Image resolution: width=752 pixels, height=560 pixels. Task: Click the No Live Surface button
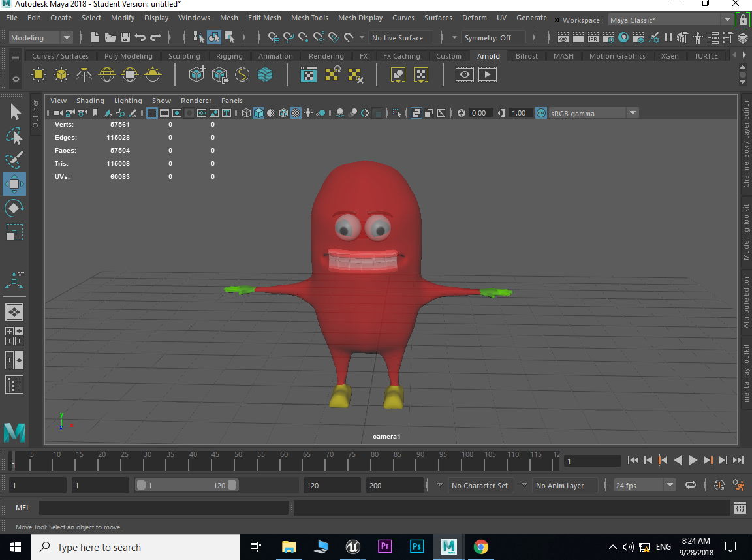click(x=401, y=37)
